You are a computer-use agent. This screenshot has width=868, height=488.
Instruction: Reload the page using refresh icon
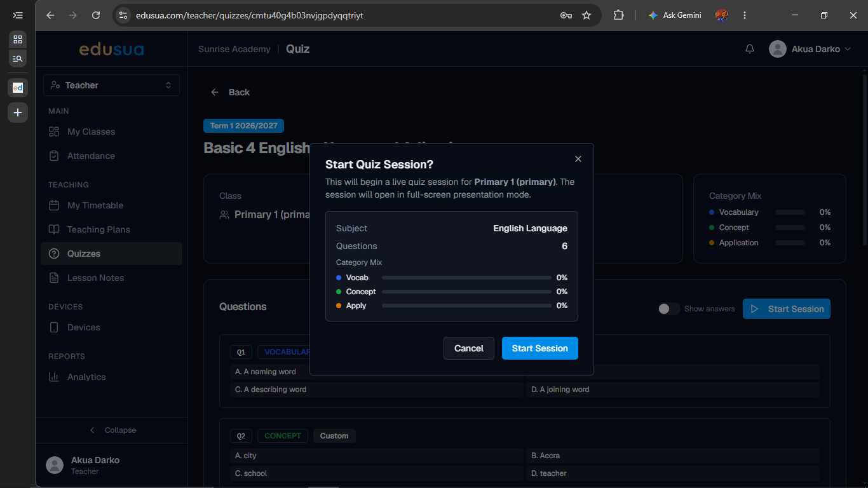pos(96,15)
